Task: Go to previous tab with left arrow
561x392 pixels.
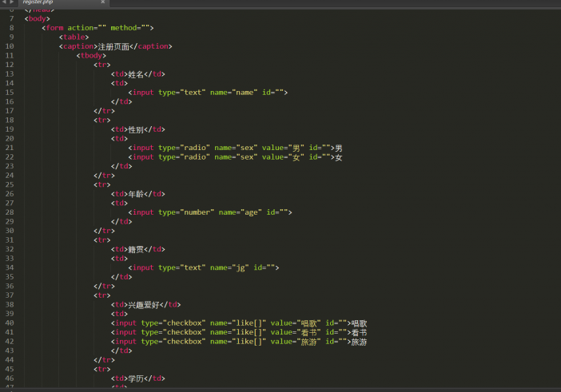Action: click(4, 2)
